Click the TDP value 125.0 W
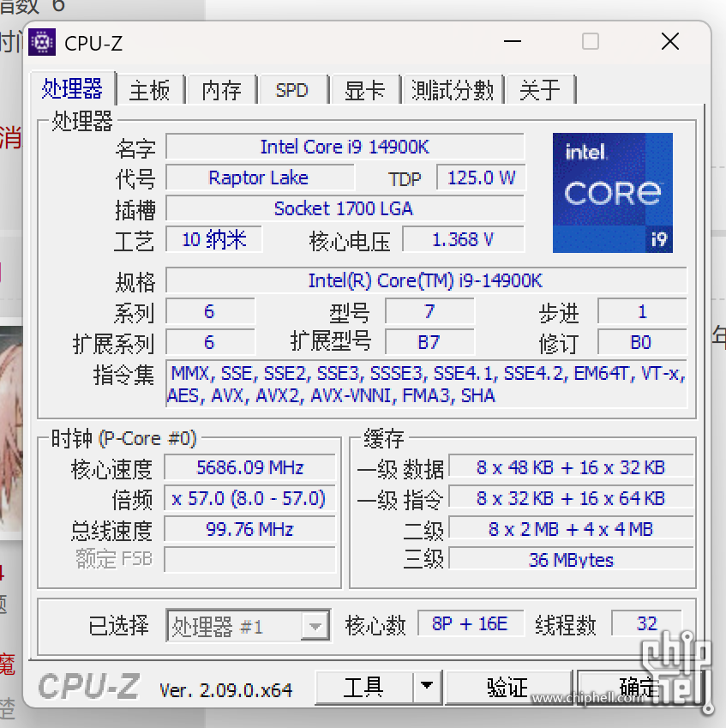726x728 pixels. coord(481,177)
